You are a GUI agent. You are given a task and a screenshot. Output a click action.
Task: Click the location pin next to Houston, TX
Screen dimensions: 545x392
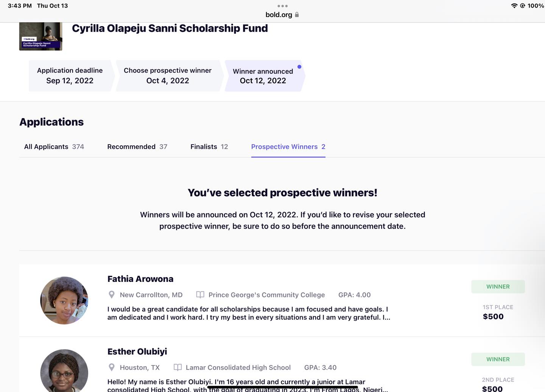coord(112,367)
